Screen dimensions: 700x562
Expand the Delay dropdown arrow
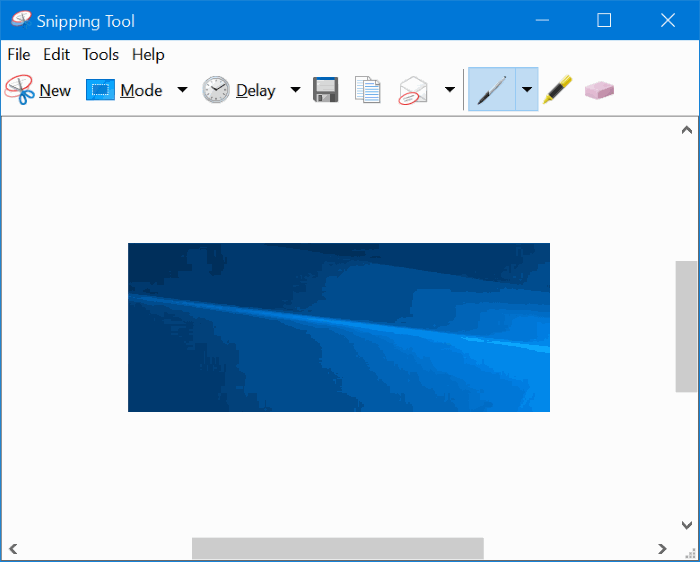point(295,90)
